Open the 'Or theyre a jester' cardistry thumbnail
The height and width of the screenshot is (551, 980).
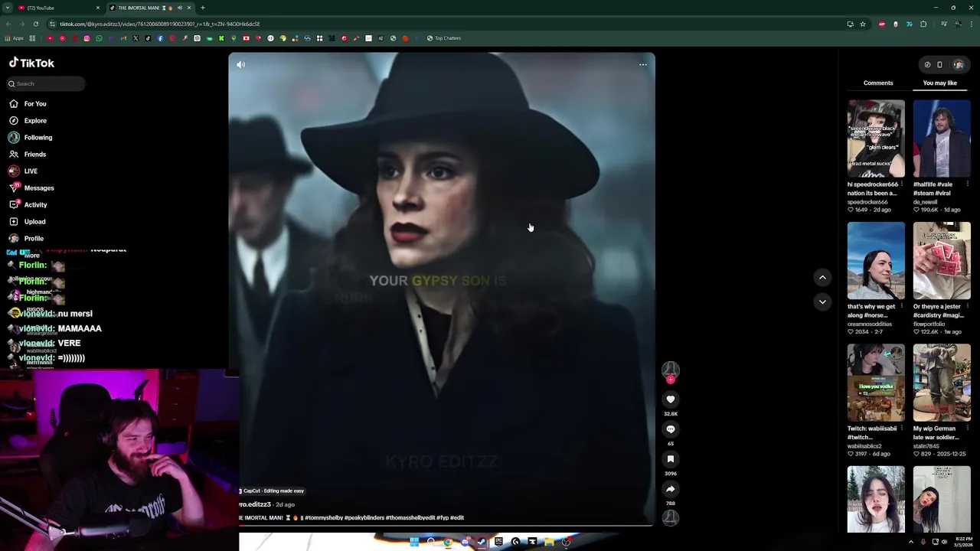point(942,261)
